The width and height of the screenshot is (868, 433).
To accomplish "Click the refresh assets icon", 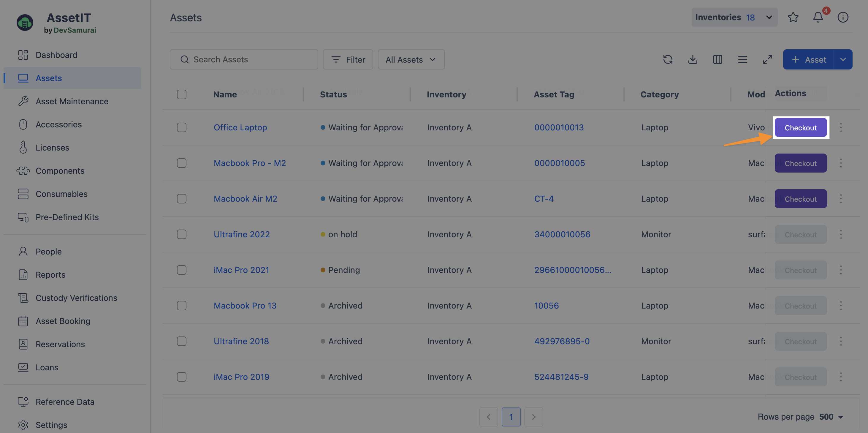I will click(668, 59).
